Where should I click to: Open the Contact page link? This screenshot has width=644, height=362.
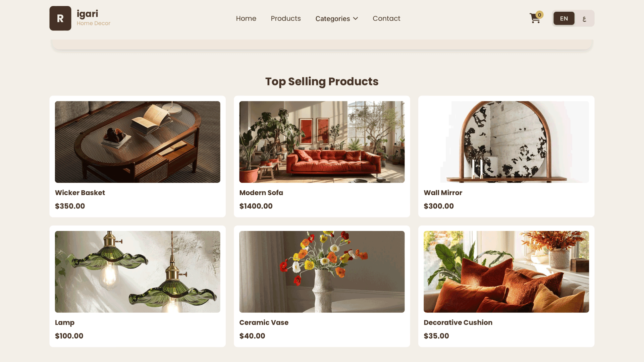(386, 18)
